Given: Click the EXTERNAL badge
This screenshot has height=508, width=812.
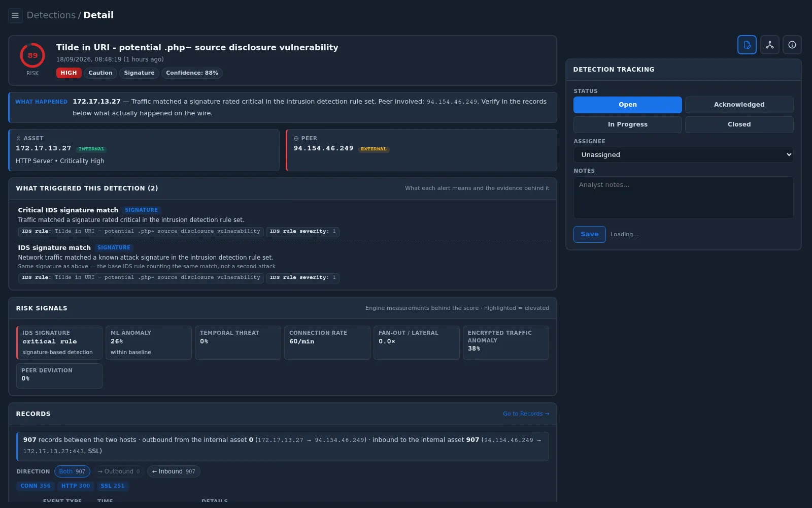Looking at the screenshot, I should 374,149.
